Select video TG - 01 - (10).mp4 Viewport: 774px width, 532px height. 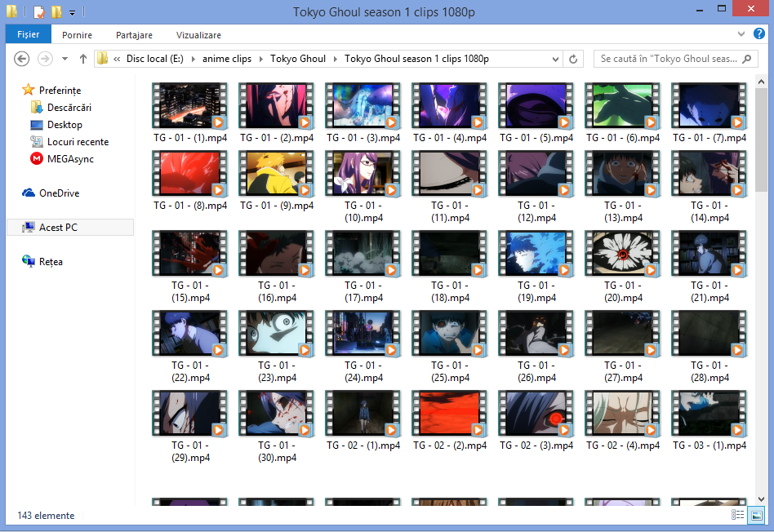(x=363, y=187)
